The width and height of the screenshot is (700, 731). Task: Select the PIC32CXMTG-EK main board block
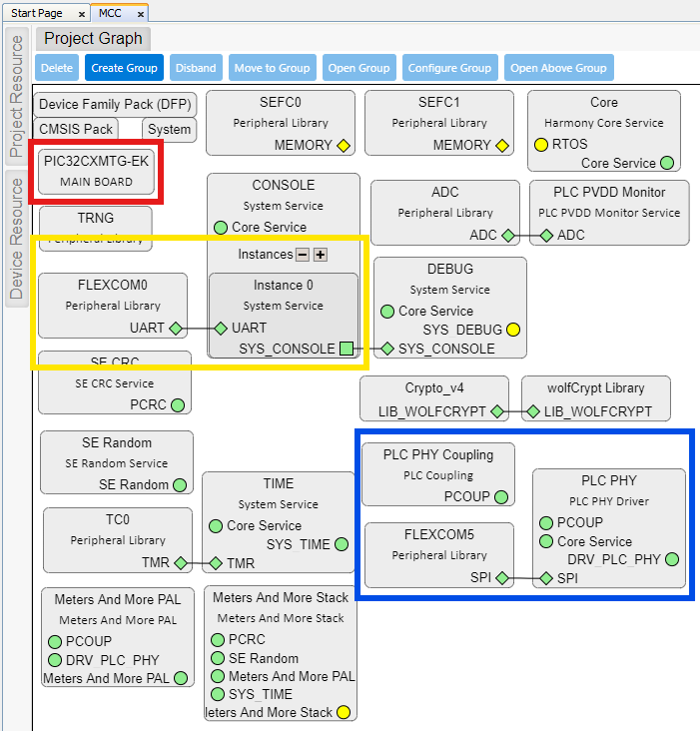point(97,171)
